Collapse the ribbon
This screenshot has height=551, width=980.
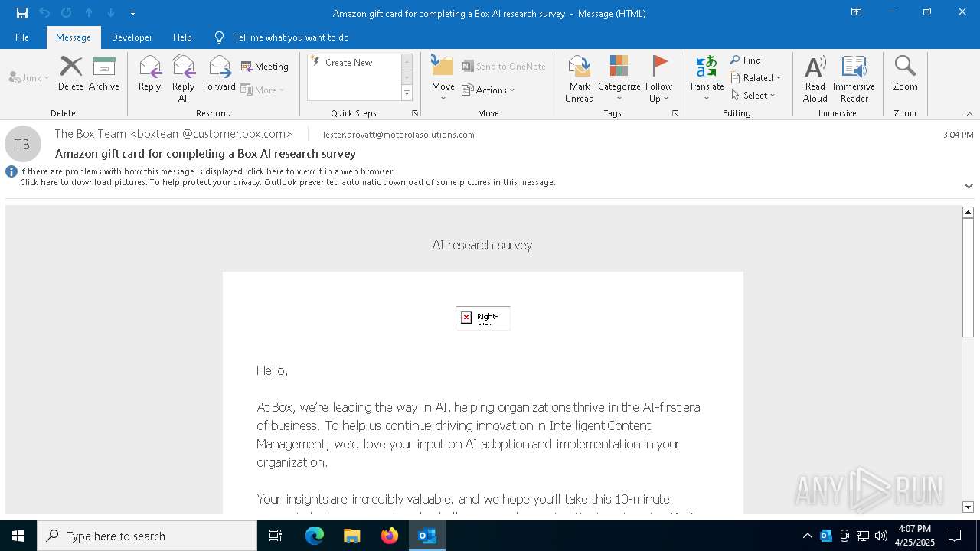[969, 114]
